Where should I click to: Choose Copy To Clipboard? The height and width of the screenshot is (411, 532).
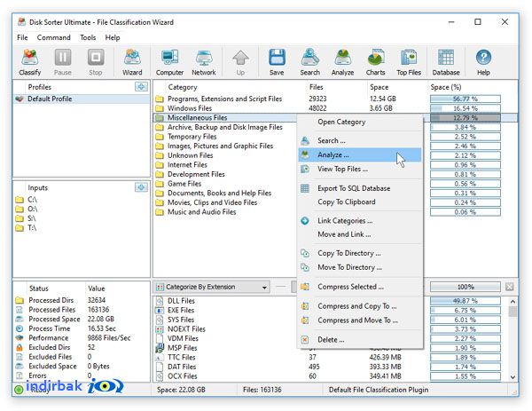(360, 202)
